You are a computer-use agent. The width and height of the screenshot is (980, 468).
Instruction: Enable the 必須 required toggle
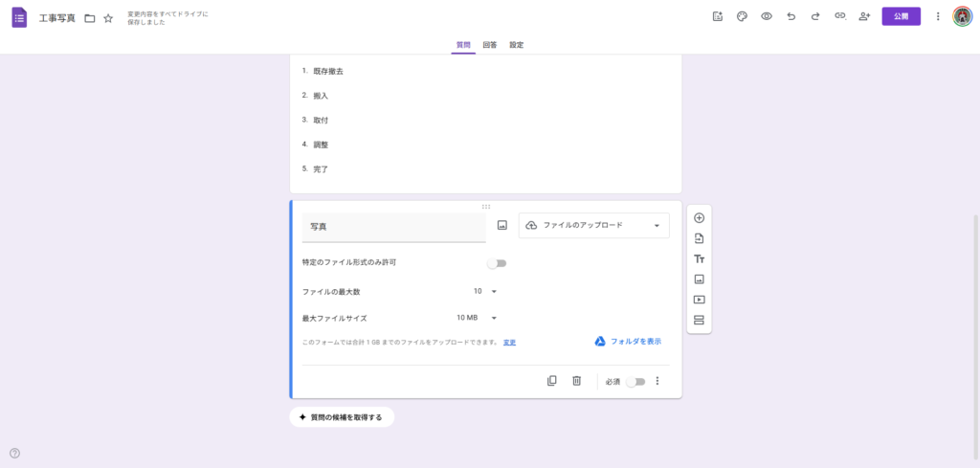pyautogui.click(x=635, y=382)
